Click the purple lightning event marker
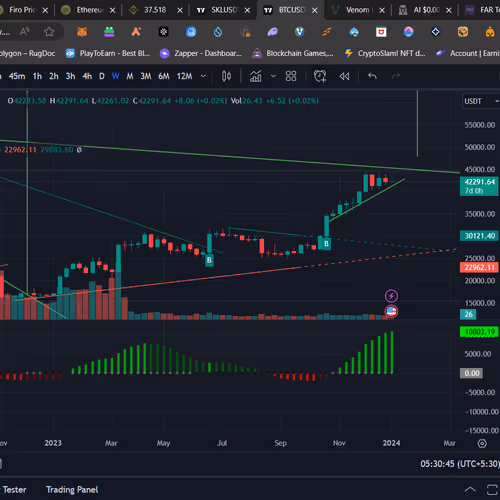This screenshot has width=500, height=500. click(x=391, y=296)
